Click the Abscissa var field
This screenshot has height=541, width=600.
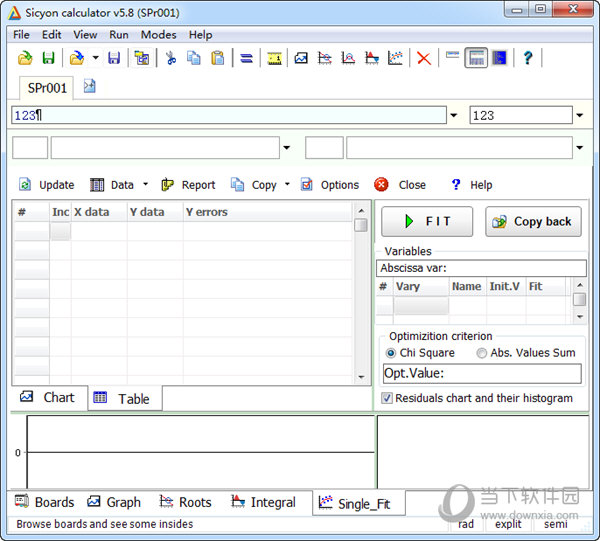pos(481,268)
